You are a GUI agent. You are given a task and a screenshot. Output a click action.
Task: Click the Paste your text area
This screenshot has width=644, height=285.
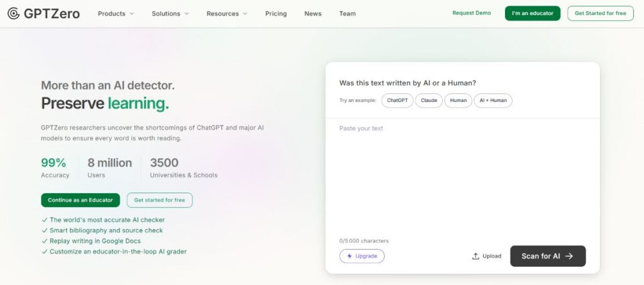click(x=462, y=177)
